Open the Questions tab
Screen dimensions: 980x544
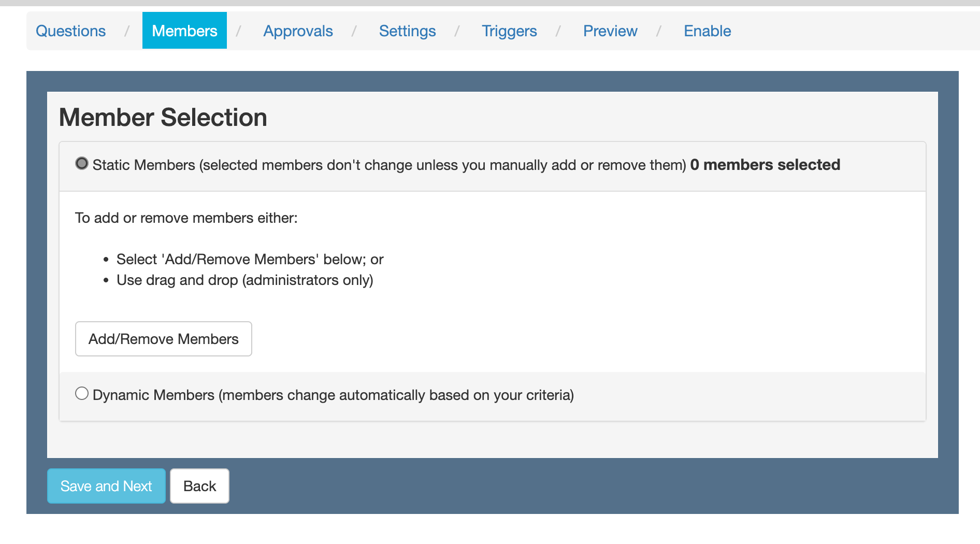70,31
